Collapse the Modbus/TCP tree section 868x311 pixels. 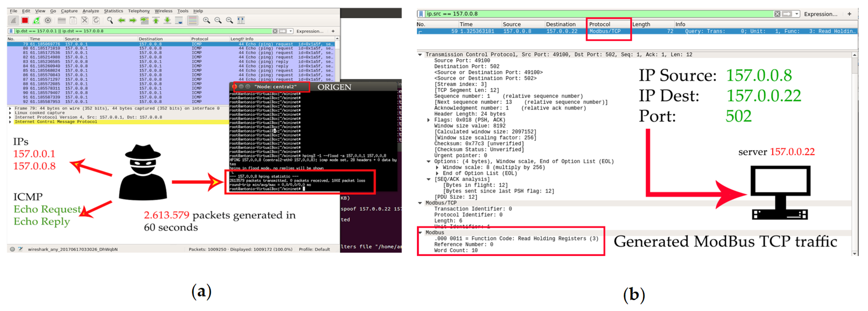point(420,203)
